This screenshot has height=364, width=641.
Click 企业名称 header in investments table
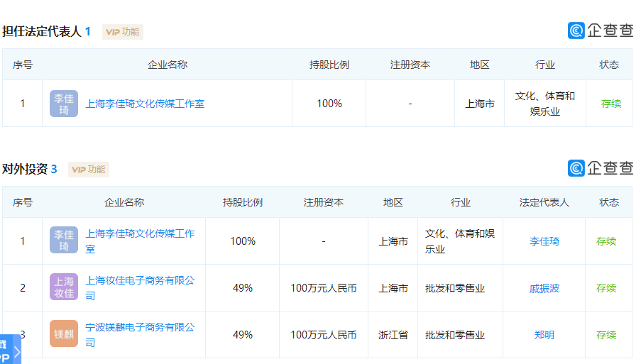click(124, 202)
